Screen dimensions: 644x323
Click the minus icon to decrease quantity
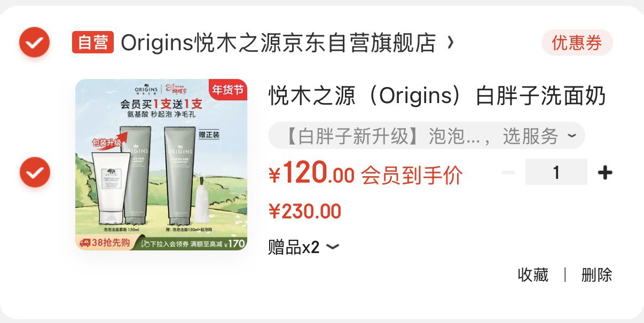coord(509,172)
